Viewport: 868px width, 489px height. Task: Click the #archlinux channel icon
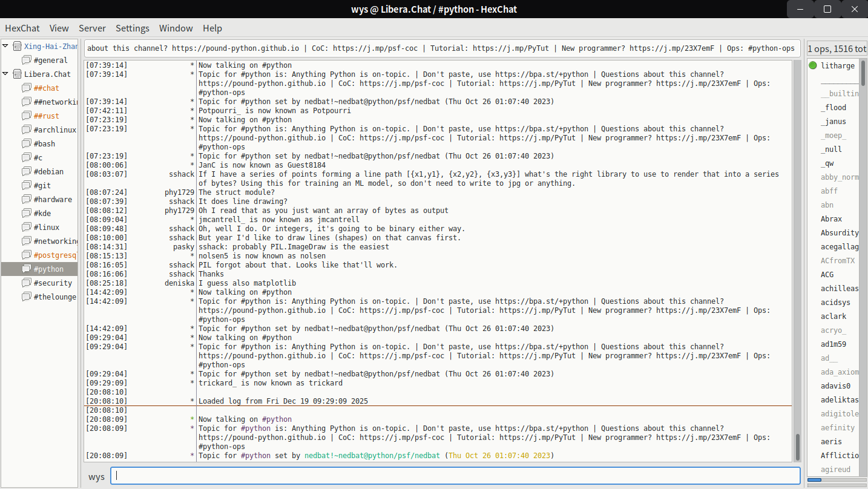point(26,130)
